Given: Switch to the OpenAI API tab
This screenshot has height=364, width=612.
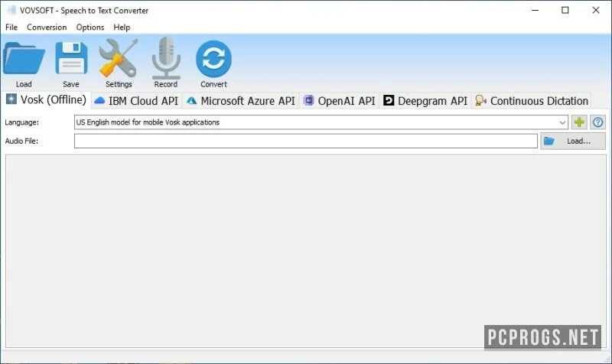Looking at the screenshot, I should [339, 101].
